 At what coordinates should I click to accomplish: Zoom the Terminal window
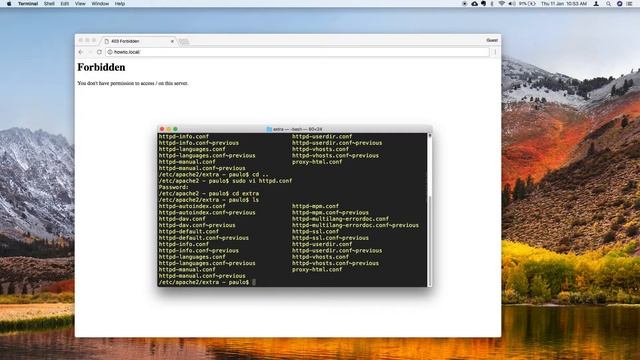pyautogui.click(x=175, y=129)
